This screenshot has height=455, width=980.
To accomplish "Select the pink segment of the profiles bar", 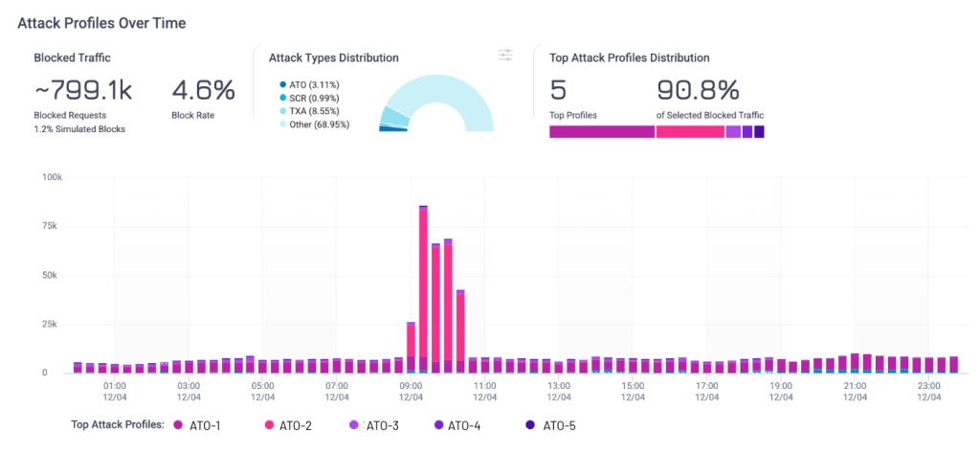I will 689,131.
